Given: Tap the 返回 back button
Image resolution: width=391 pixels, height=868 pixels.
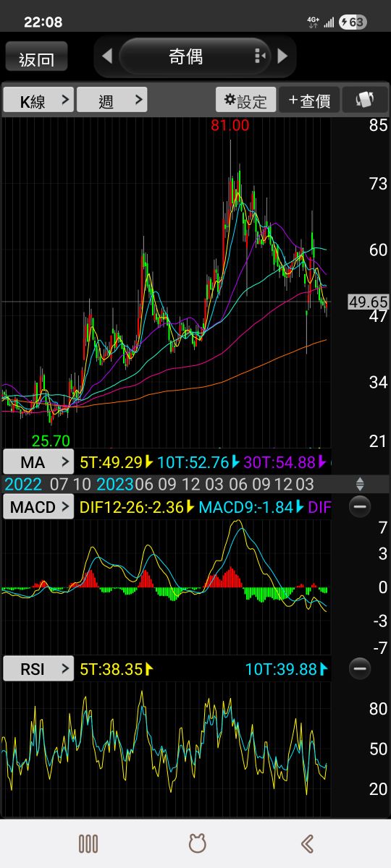Looking at the screenshot, I should coord(36,56).
